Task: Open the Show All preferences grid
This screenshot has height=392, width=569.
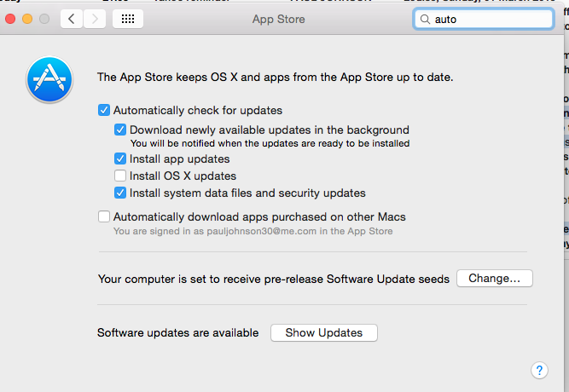Action: [127, 18]
